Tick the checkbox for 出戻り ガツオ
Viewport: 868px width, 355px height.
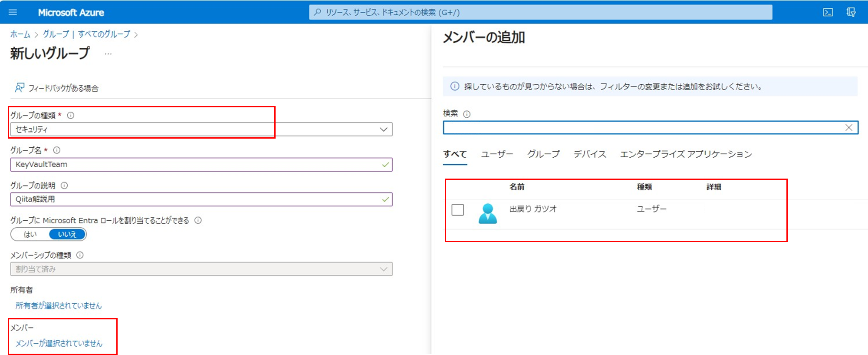pyautogui.click(x=458, y=210)
